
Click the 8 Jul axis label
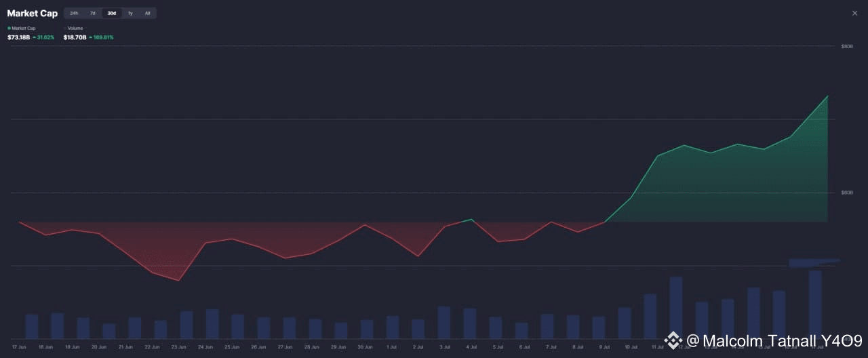[x=578, y=346]
